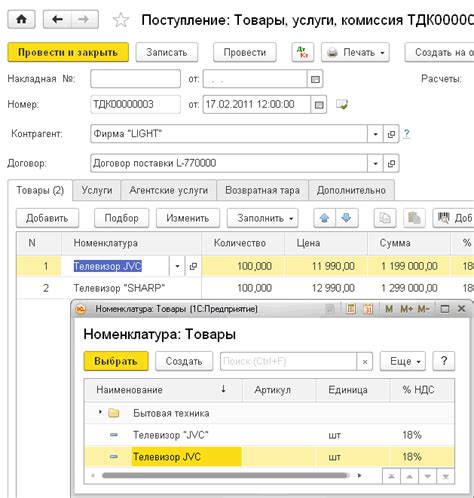Open the Агентские услуги tab
This screenshot has width=474, height=498.
(169, 190)
